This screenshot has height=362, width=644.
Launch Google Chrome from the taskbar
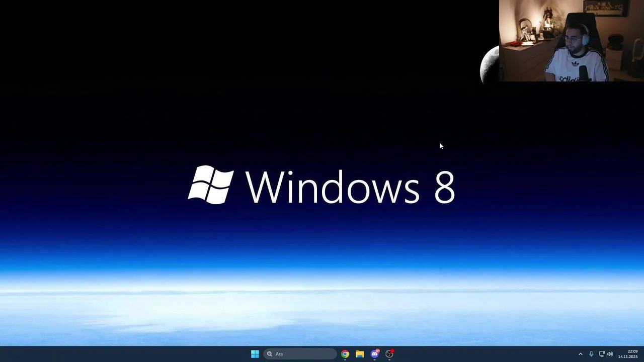[345, 354]
